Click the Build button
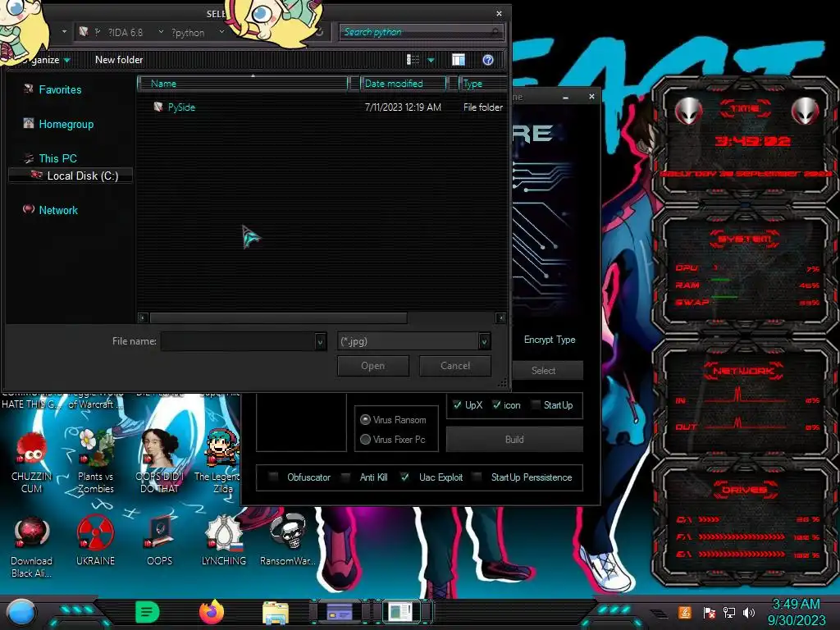The height and width of the screenshot is (630, 840). click(514, 440)
